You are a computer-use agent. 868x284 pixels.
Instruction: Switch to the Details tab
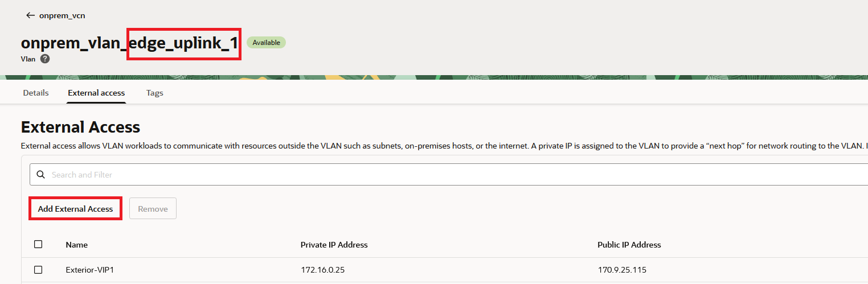tap(36, 93)
